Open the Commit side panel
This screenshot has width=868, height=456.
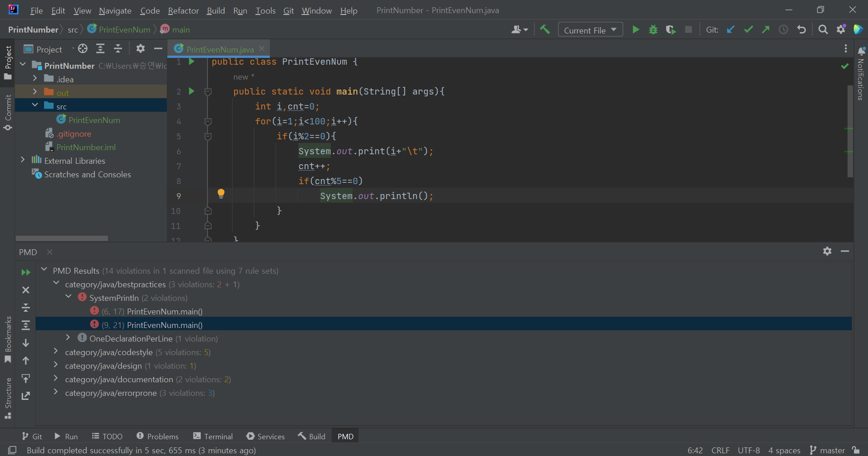point(8,113)
